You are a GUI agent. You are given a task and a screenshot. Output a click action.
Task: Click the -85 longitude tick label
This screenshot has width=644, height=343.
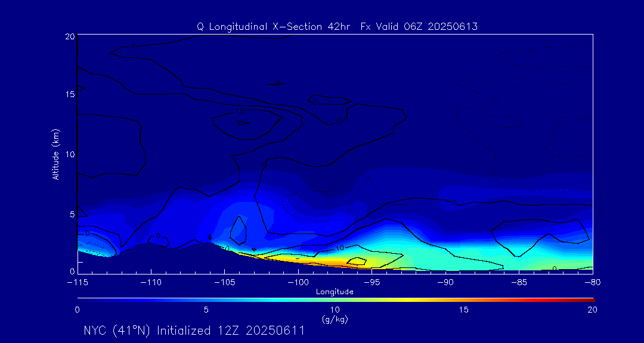click(519, 283)
